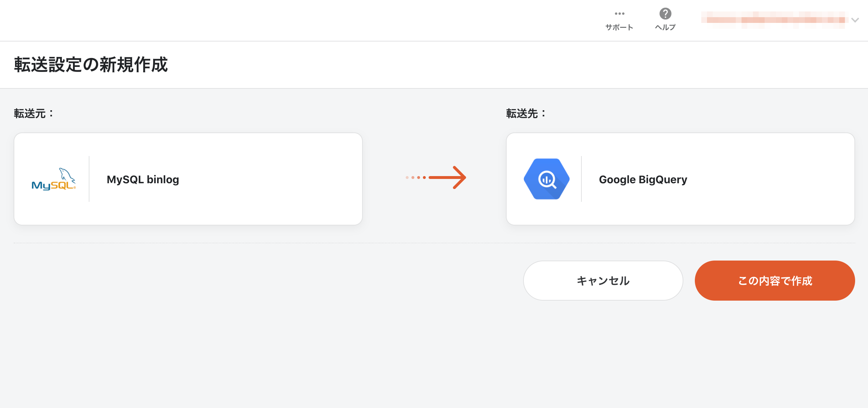868x408 pixels.
Task: Cancel with the キャンセル button
Action: 603,281
